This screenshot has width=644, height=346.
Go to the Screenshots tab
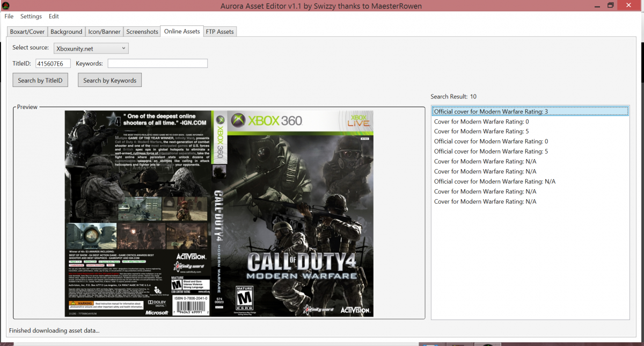click(142, 32)
